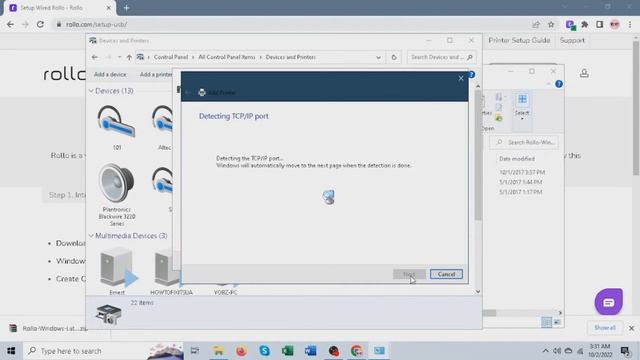Collapse the Multimedia Devices (3) group
This screenshot has width=640, height=360.
tap(91, 236)
